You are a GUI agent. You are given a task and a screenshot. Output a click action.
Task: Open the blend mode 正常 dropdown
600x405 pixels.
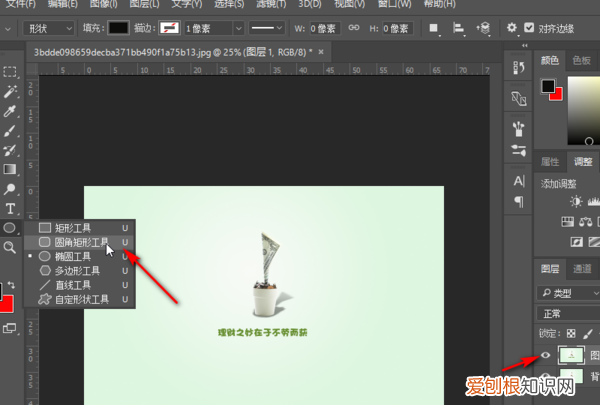568,314
